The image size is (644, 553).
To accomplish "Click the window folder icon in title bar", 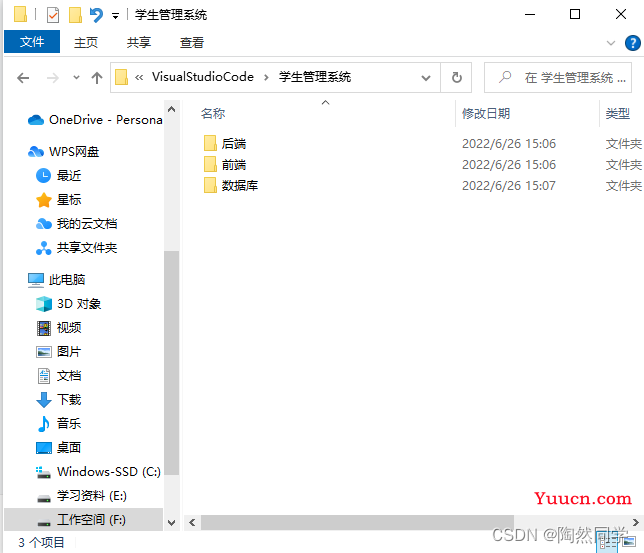I will [21, 14].
